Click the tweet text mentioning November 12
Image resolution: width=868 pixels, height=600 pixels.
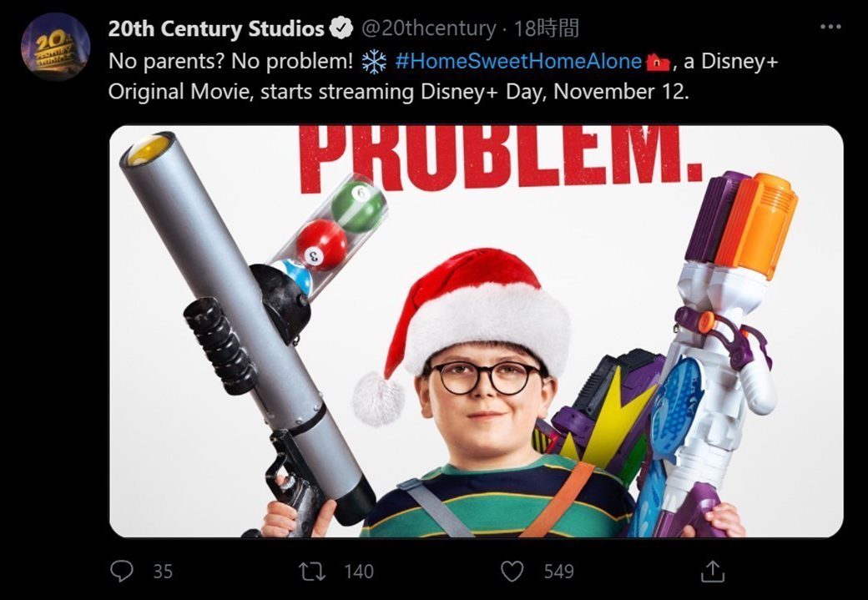click(399, 91)
